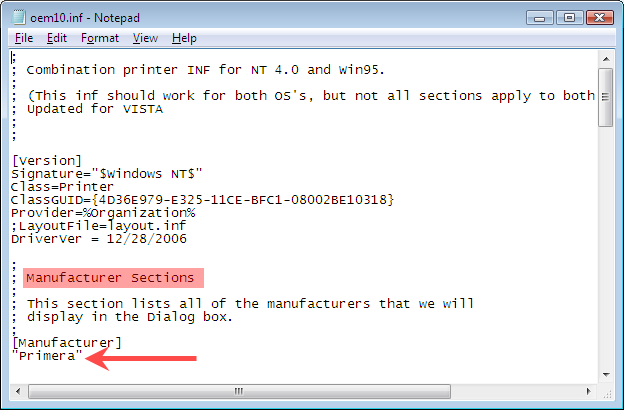Click the vertical scrollbar up arrow
The image size is (624, 410).
(x=606, y=59)
